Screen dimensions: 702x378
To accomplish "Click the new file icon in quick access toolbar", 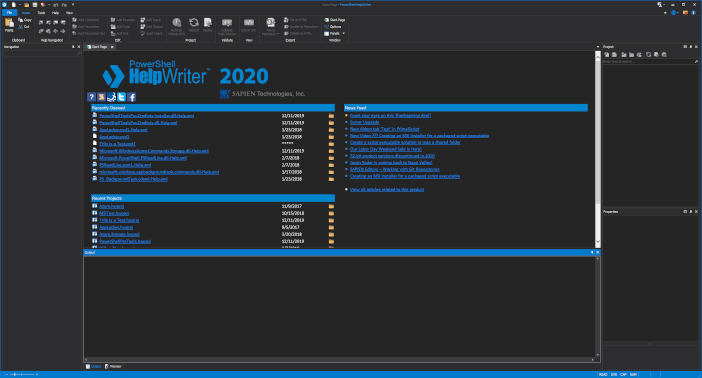I will (x=14, y=4).
